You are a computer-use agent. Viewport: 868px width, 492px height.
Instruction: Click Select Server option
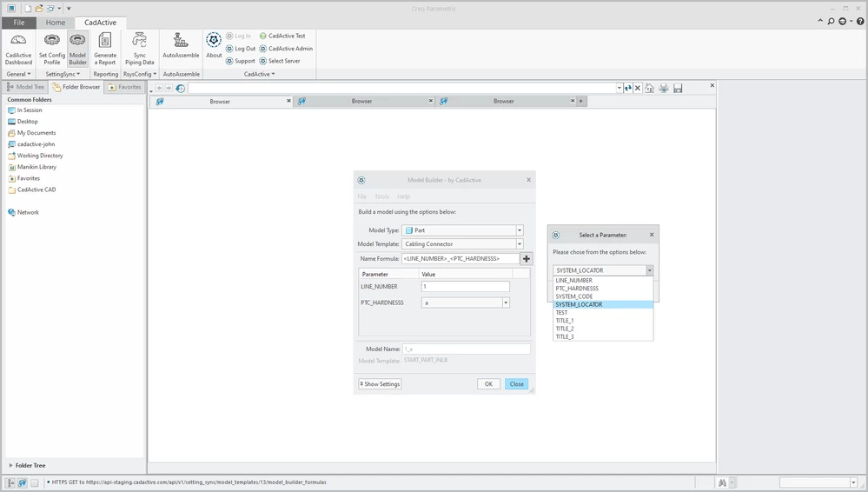280,61
